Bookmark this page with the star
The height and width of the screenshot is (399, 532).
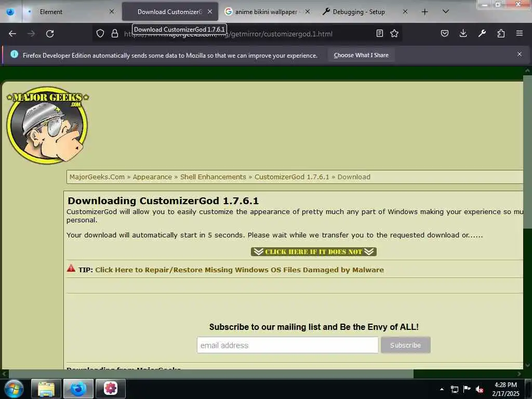point(394,33)
